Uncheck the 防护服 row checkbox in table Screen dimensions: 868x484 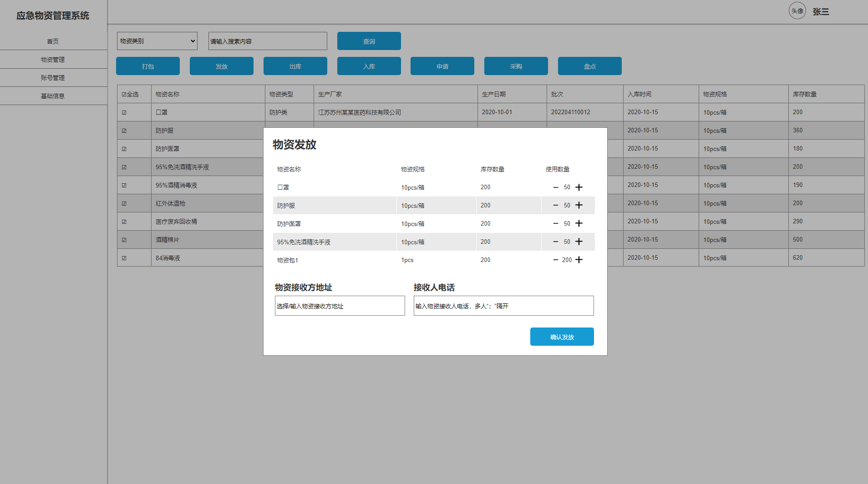point(124,131)
